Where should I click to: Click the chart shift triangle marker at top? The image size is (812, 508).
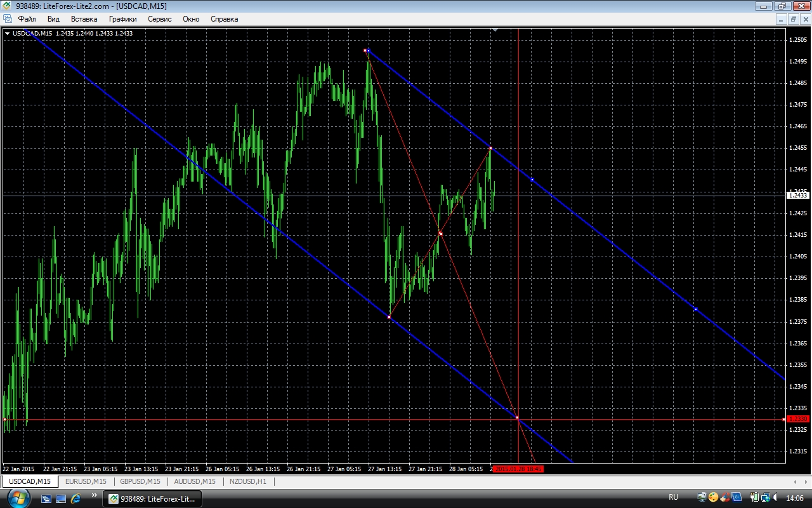click(495, 30)
